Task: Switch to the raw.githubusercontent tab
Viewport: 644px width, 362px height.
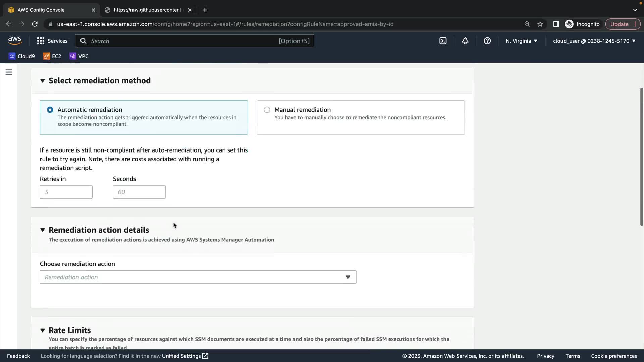Action: pos(148,10)
